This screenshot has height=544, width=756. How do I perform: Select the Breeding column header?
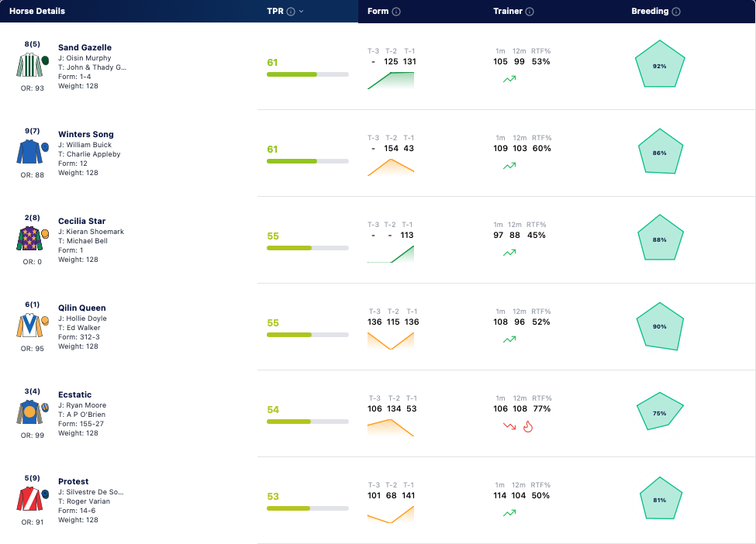tap(650, 11)
